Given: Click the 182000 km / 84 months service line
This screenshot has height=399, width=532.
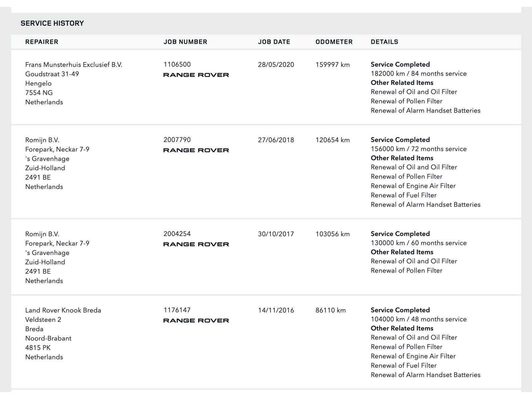Looking at the screenshot, I should (419, 74).
